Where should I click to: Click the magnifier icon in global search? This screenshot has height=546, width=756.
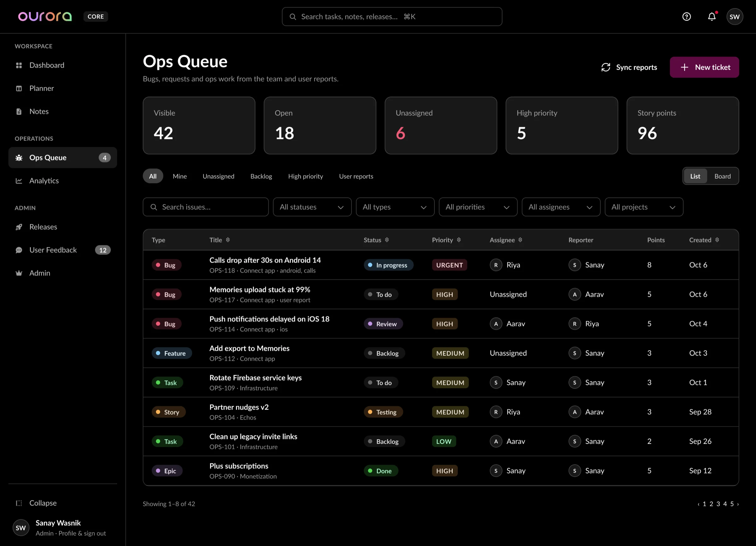(293, 17)
